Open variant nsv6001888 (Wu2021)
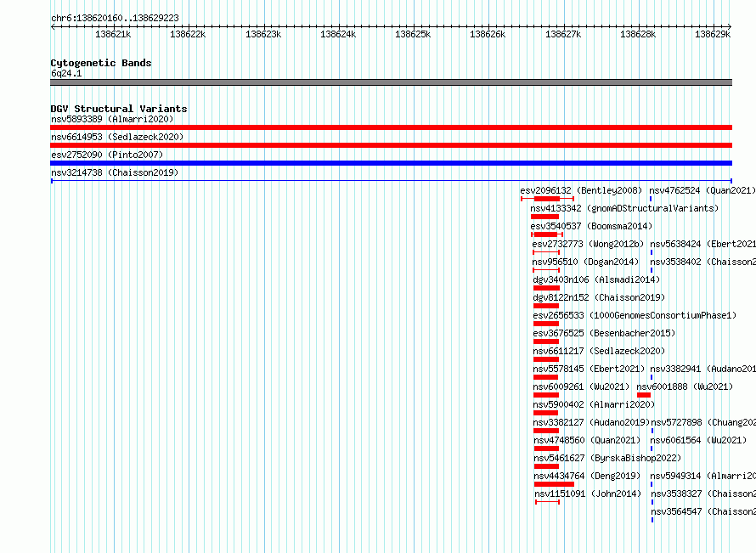The height and width of the screenshot is (553, 756). 685,387
